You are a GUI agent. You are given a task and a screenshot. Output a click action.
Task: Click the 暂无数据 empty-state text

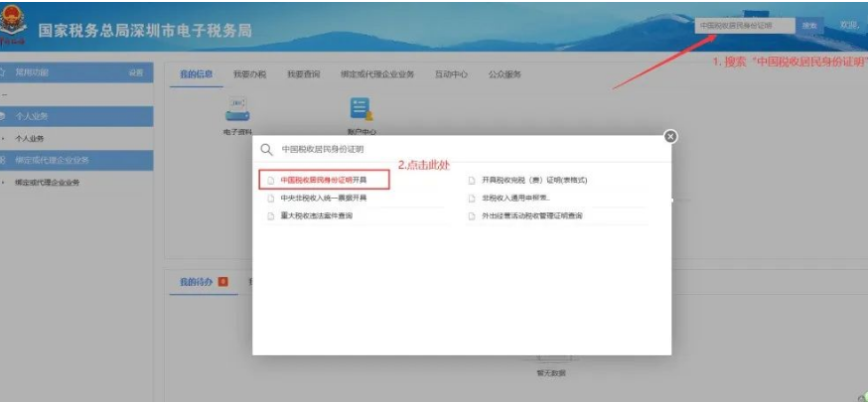tap(551, 373)
